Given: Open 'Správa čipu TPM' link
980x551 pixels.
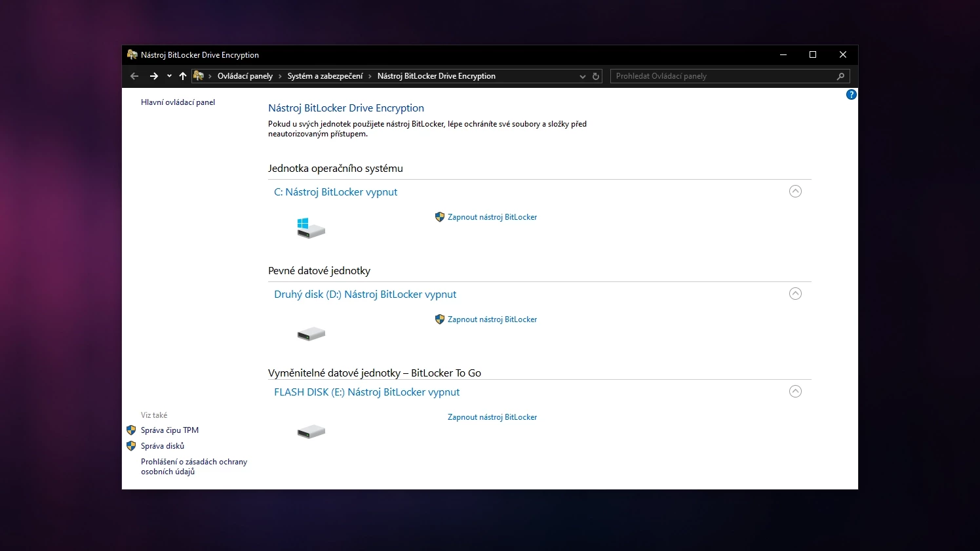Looking at the screenshot, I should [170, 430].
